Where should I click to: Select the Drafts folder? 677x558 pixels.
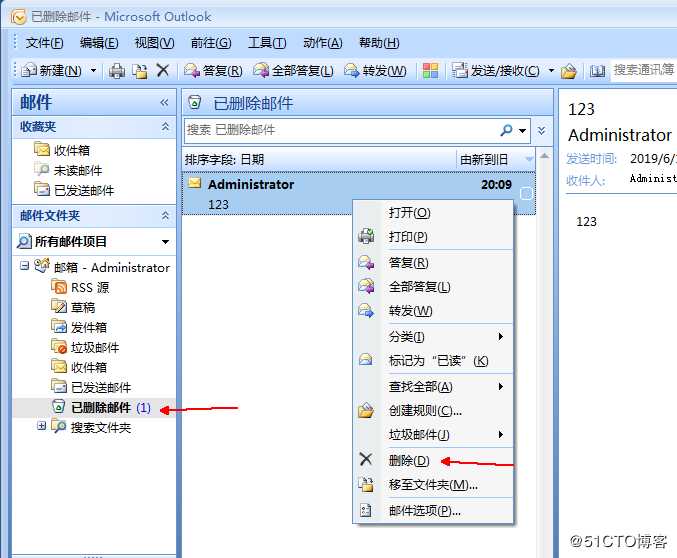(73, 307)
